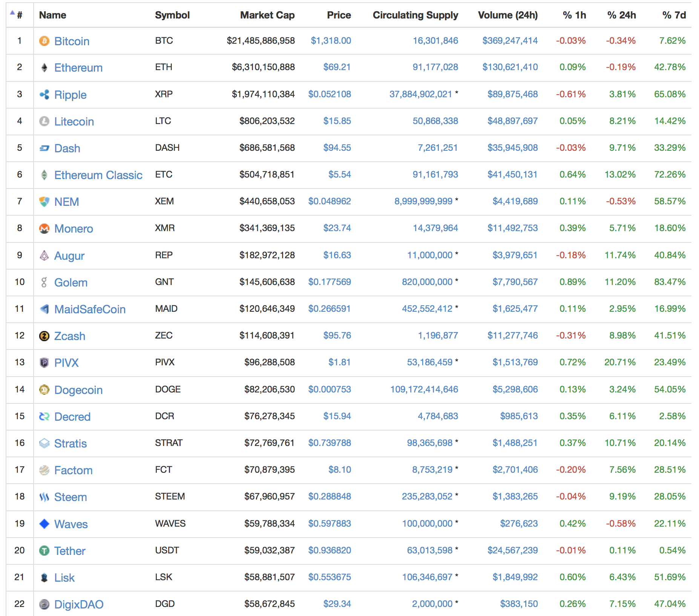Click Steem volume $1,383,265
Viewport: 699px width, 616px height.
tap(515, 496)
